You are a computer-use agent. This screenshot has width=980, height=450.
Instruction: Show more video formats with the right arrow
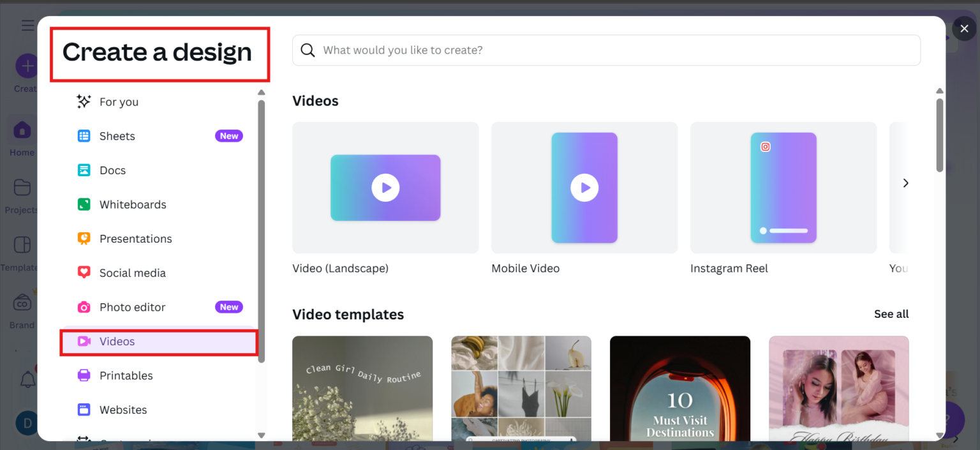[x=905, y=183]
